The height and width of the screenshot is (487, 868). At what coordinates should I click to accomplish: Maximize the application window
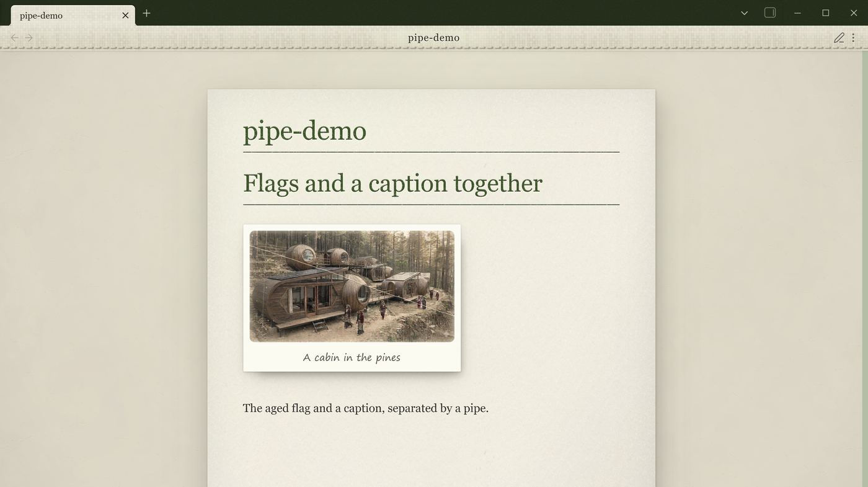pos(826,13)
